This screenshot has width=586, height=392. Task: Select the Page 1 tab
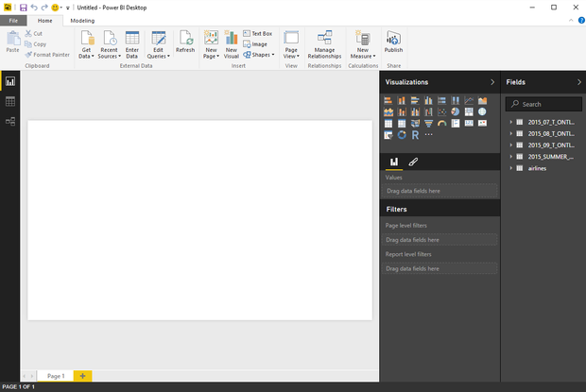click(x=56, y=376)
